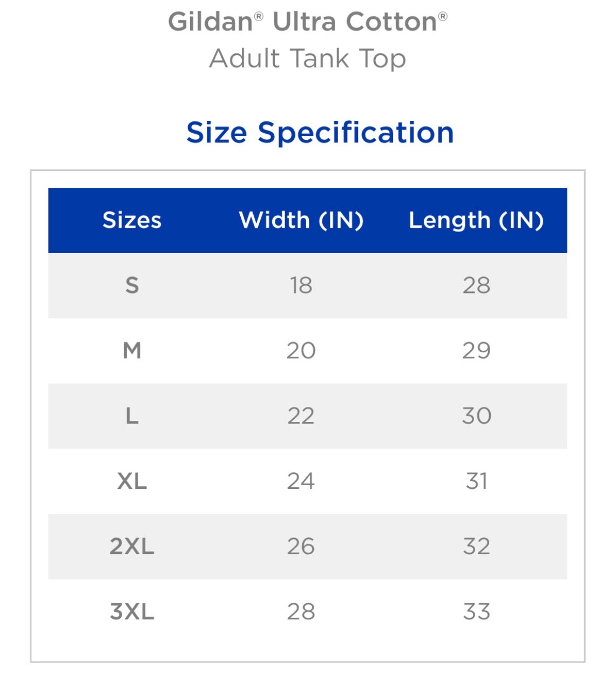Click length value 31 for size XL
Viewport: 616px width, 695px height.
pyautogui.click(x=476, y=481)
